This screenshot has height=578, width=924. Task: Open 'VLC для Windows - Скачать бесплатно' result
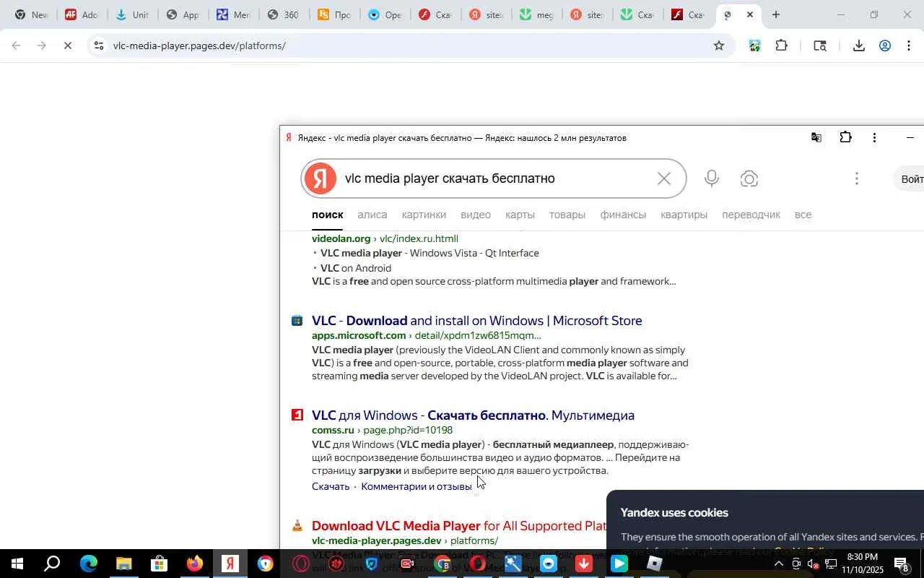click(x=473, y=415)
